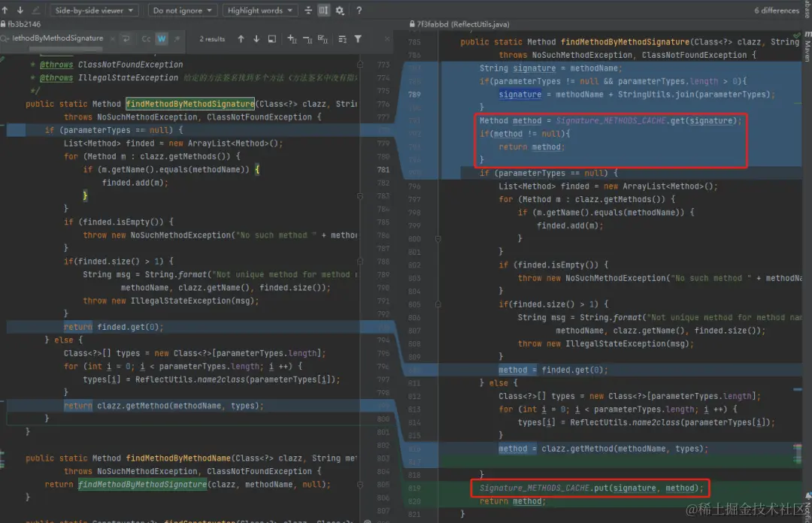Viewport: 812px width, 523px height.
Task: Click left pane 'if (parameterTypes == null)' line
Action: (x=114, y=130)
